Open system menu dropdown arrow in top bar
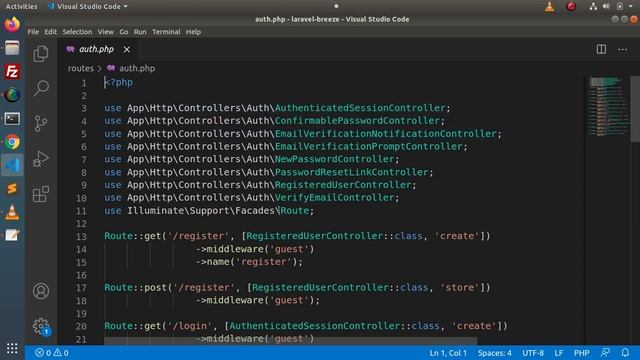 point(631,7)
